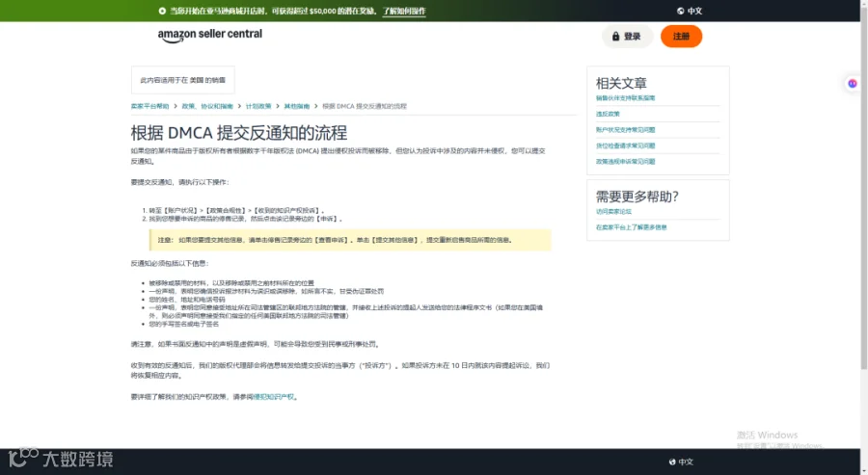The height and width of the screenshot is (475, 868).
Task: Click the globe icon next to 中文 in top bar
Action: pyautogui.click(x=680, y=11)
